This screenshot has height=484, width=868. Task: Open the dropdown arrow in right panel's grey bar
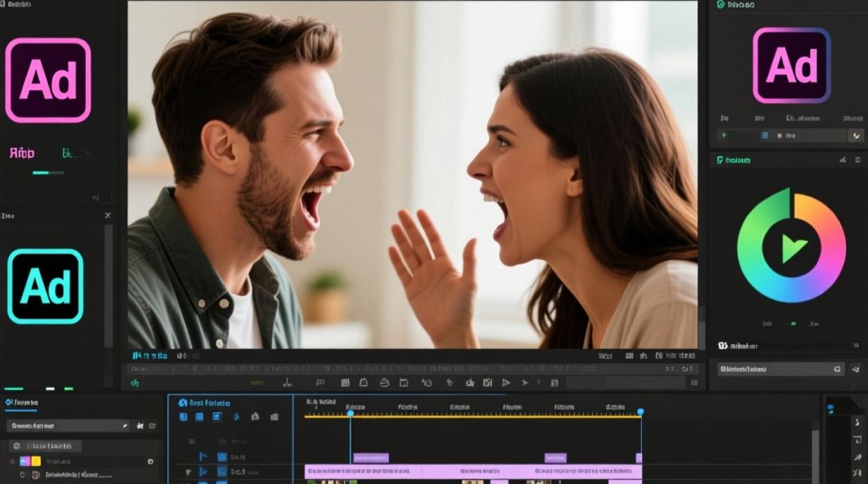856,136
